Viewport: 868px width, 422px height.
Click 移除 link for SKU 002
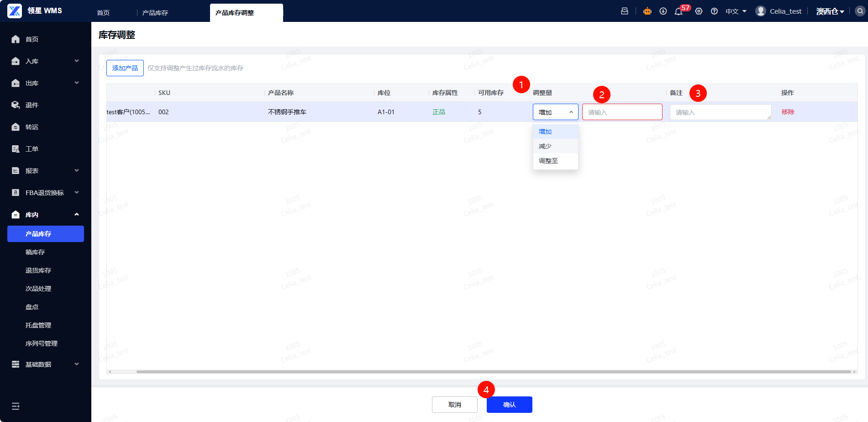pyautogui.click(x=788, y=112)
